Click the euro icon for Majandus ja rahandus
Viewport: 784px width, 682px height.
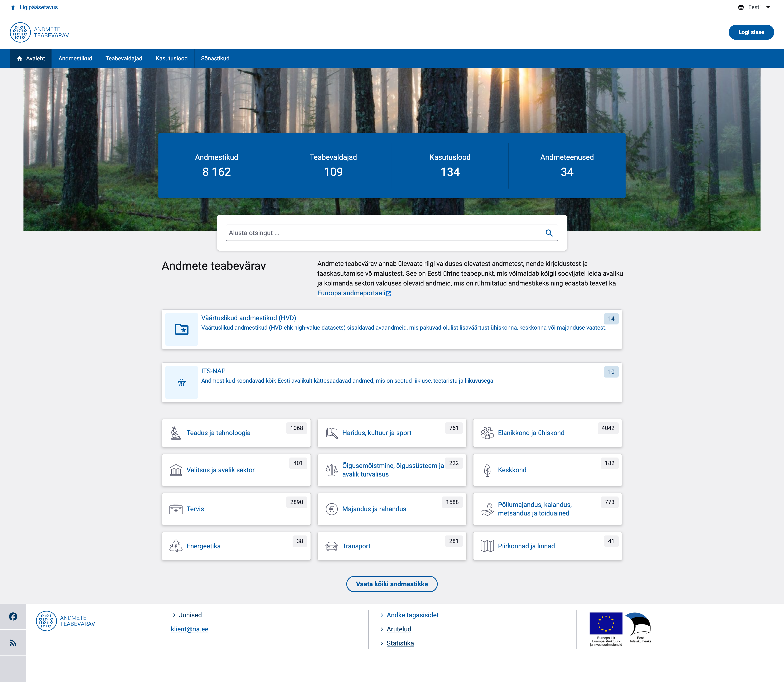pos(331,509)
